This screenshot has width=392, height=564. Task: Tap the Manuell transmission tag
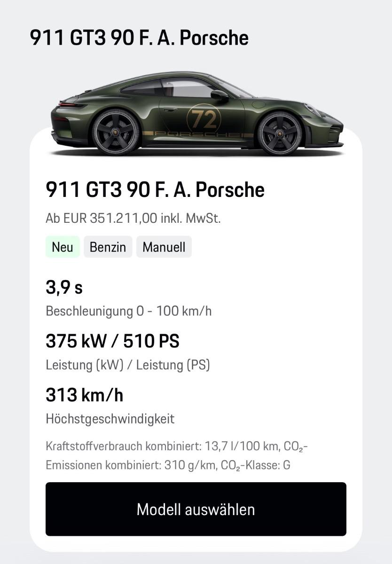(x=164, y=247)
